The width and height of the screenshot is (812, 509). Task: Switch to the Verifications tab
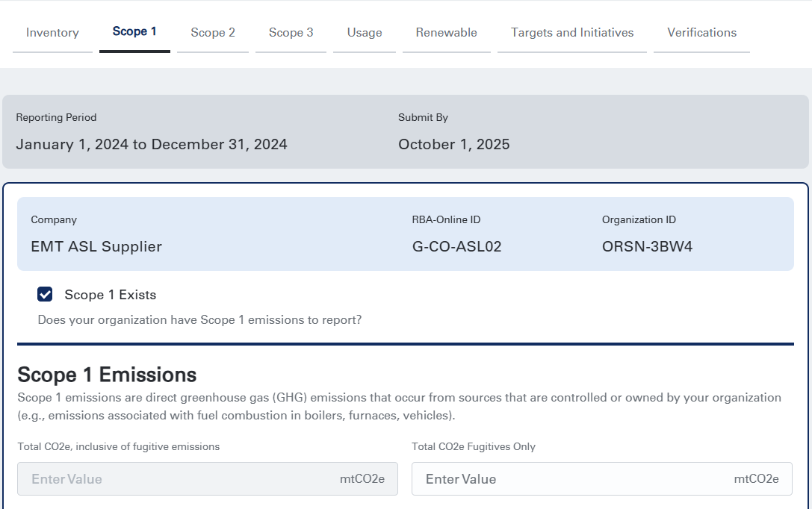tap(701, 33)
